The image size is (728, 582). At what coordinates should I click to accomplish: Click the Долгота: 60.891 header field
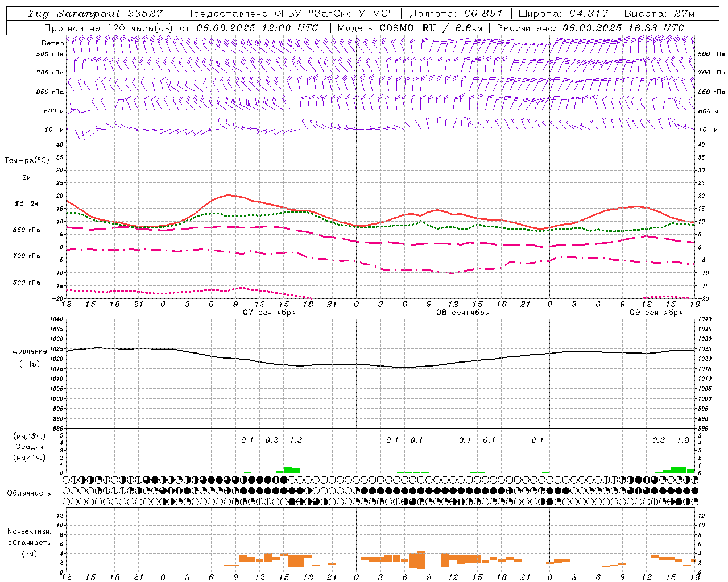[456, 14]
